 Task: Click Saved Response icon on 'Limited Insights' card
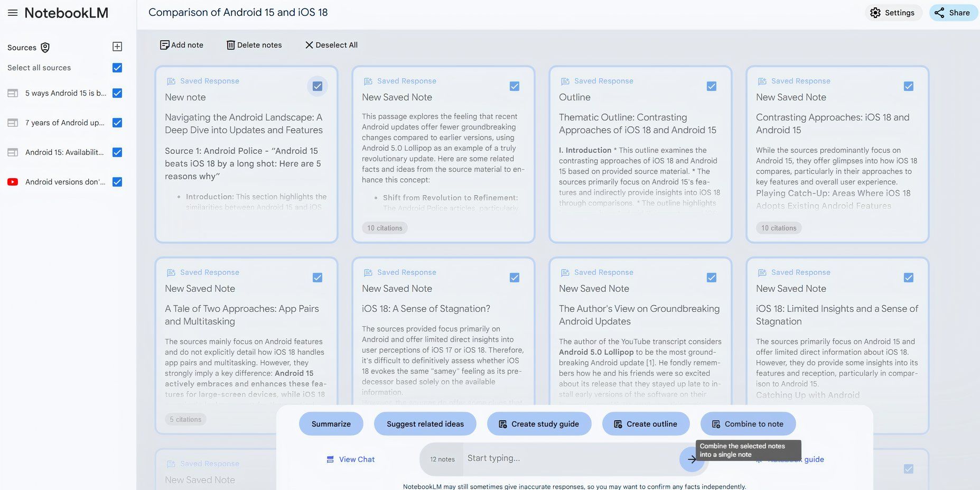pyautogui.click(x=762, y=273)
